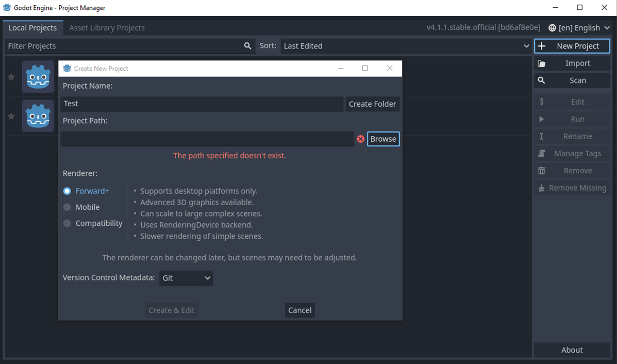
Task: Click the text 'Uses RenderingDevice backend.'
Action: (x=197, y=225)
